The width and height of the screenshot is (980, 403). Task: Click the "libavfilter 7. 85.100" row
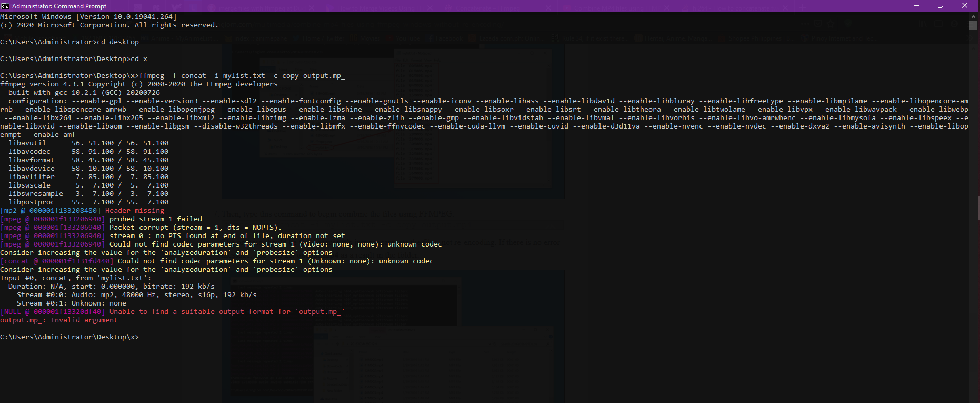point(88,177)
